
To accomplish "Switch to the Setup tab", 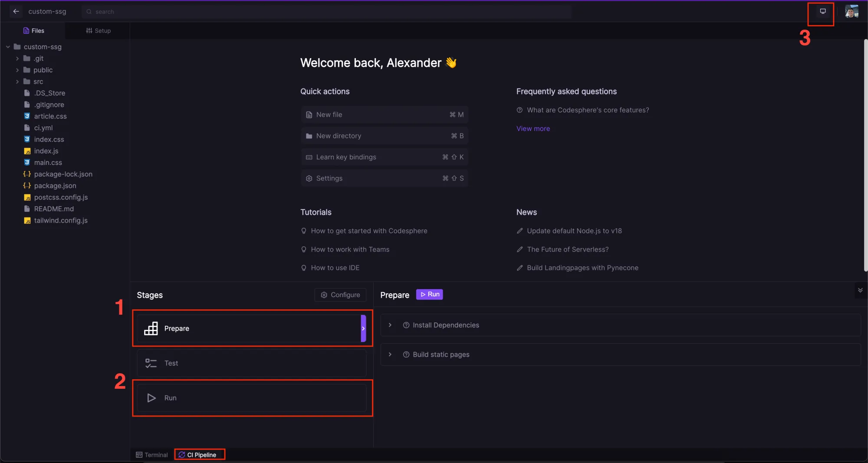I will [x=98, y=31].
